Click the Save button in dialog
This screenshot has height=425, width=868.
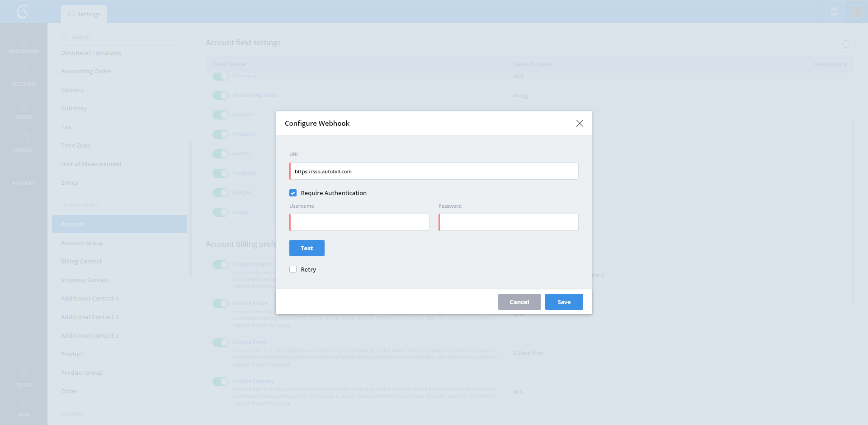[564, 302]
